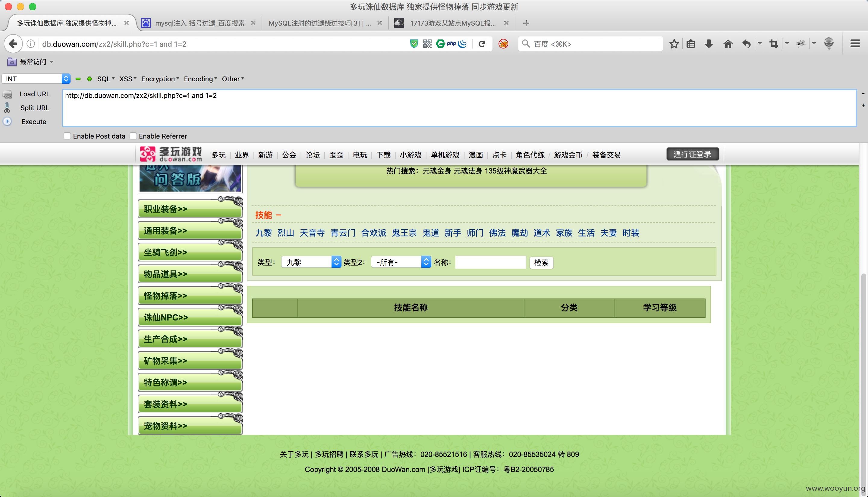Reload the page with refresh icon
This screenshot has height=497, width=868.
point(482,44)
